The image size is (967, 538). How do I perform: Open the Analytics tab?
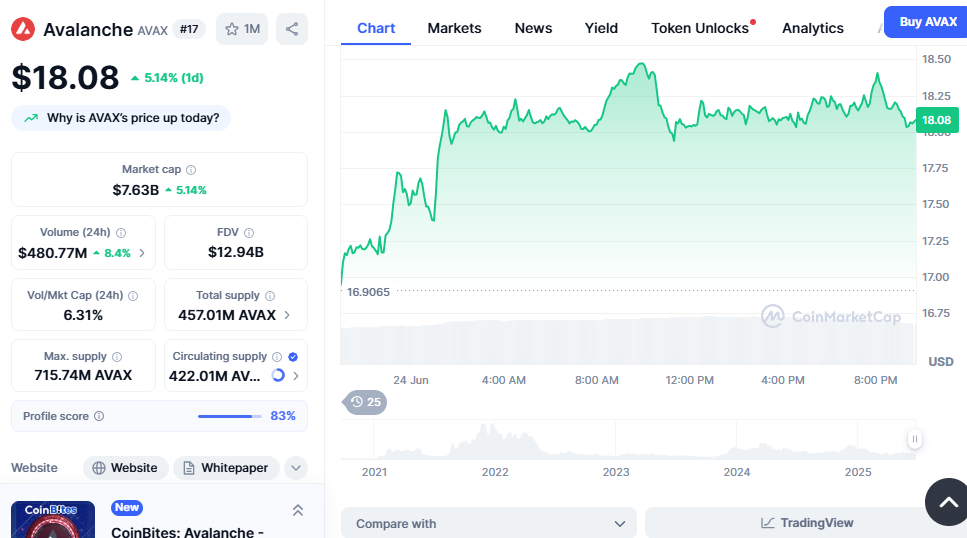tap(813, 28)
